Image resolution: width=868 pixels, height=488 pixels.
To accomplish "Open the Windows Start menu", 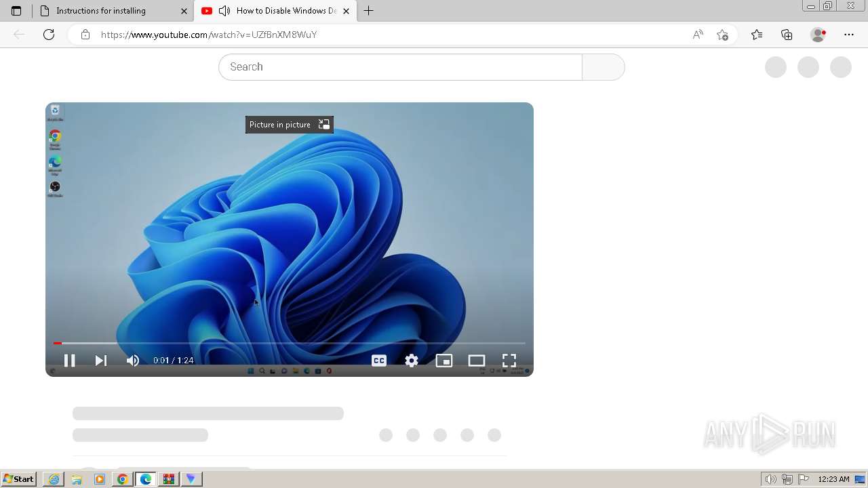I will pos(19,479).
